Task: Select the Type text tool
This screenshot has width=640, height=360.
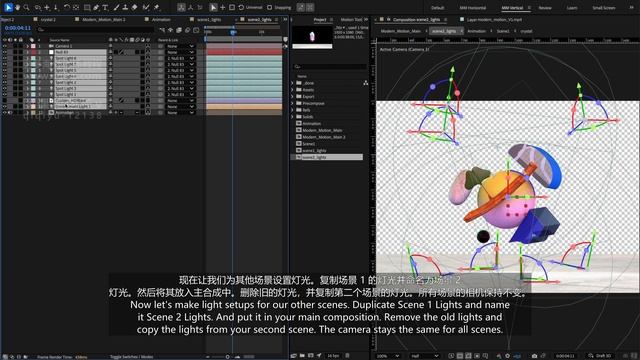Action: point(105,7)
